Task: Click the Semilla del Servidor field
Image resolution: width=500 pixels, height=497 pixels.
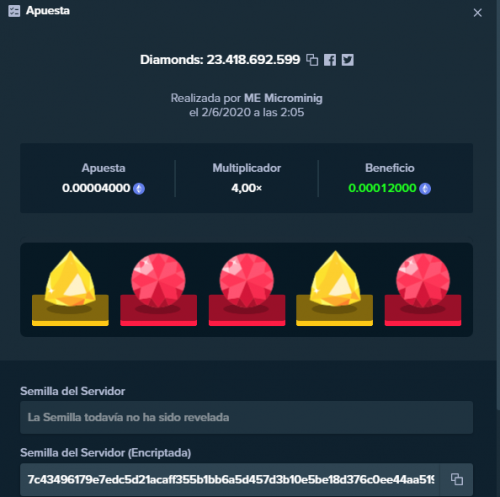Action: (x=246, y=417)
